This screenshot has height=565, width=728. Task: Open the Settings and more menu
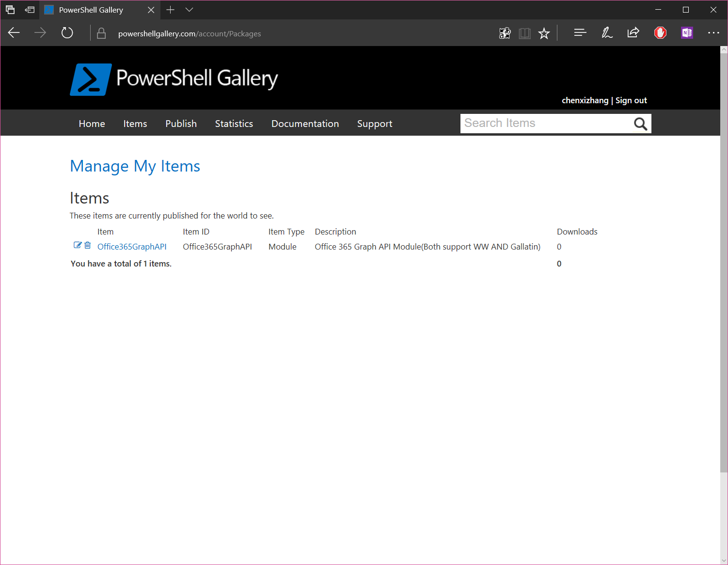coord(713,32)
